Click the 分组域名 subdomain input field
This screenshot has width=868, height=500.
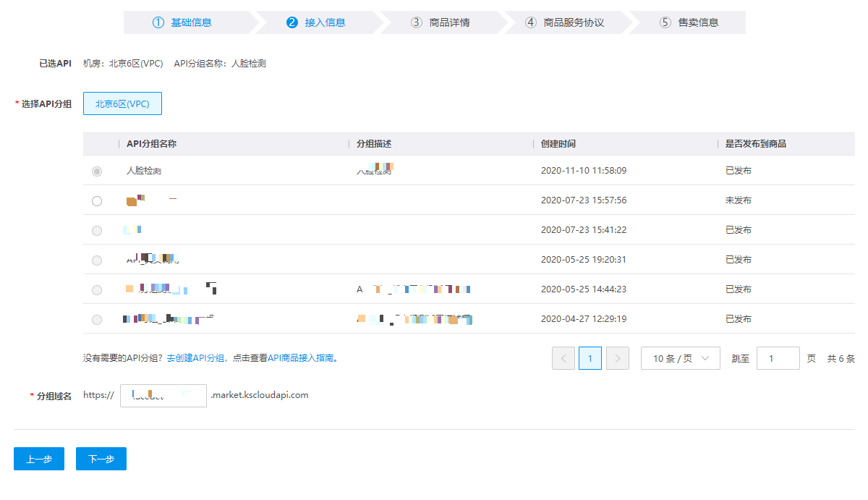tap(163, 396)
